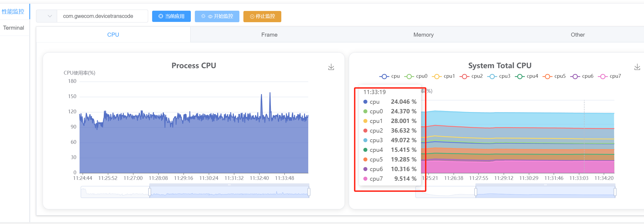The height and width of the screenshot is (224, 644).
Task: Click Process CPU zoom slider left handle
Action: coord(150,192)
